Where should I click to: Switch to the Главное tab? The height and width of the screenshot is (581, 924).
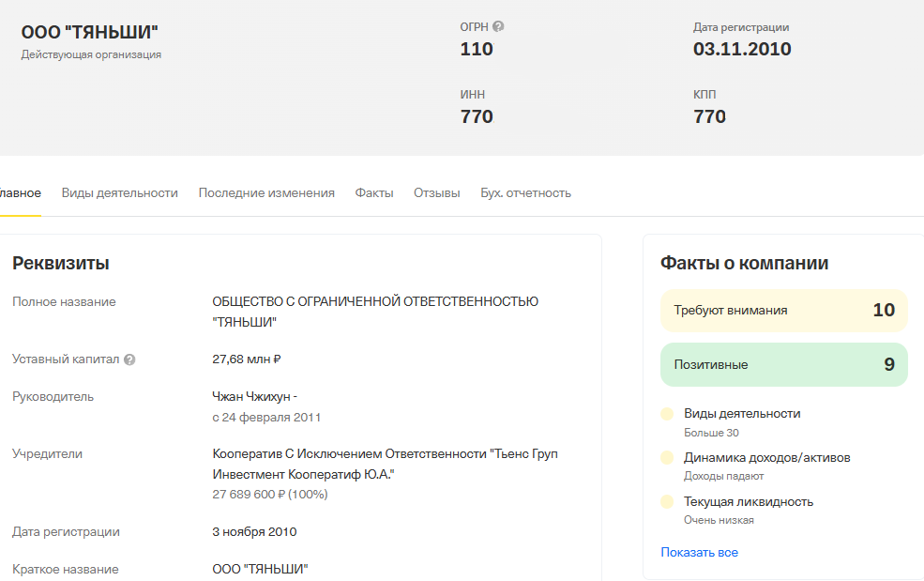click(20, 193)
